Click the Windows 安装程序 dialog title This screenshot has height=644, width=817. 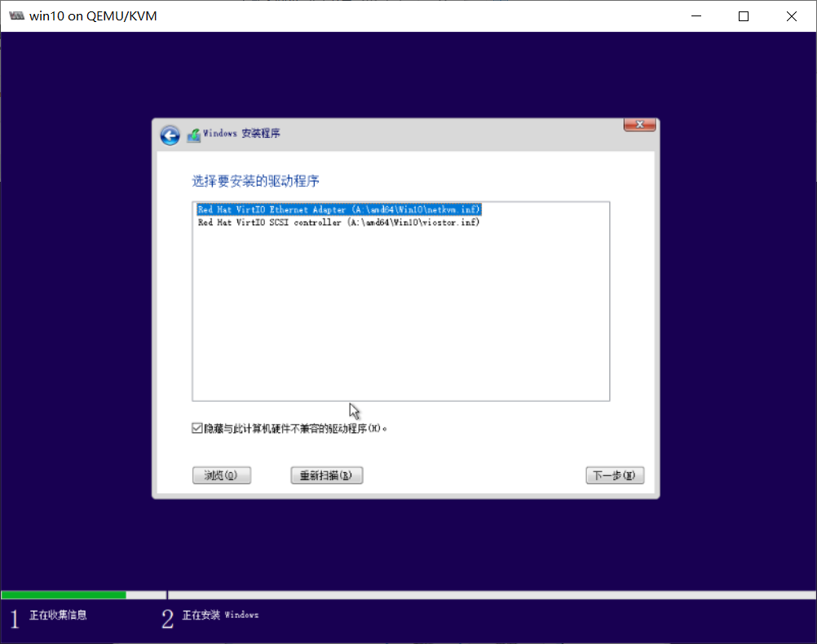241,134
